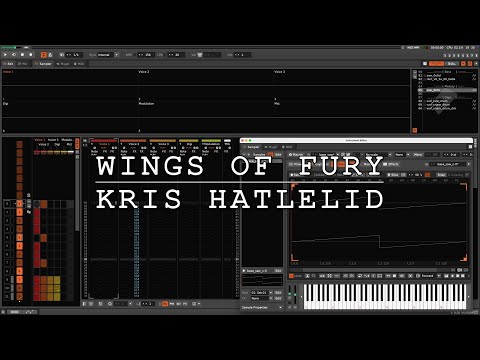The height and width of the screenshot is (360, 480).
Task: Open the Sampler tab in main window
Action: [43, 64]
